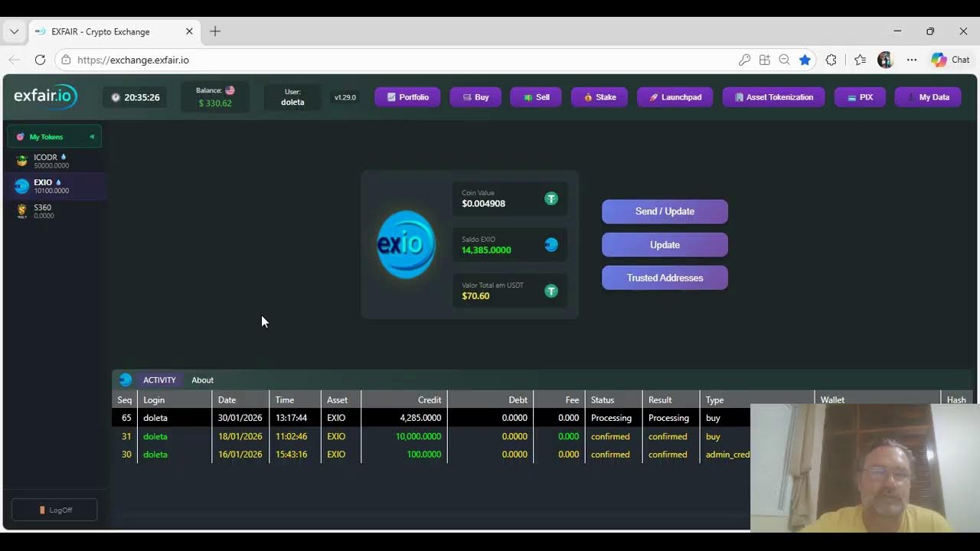Screen dimensions: 980x551
Task: Click the S360 token icon
Action: [x=21, y=211]
